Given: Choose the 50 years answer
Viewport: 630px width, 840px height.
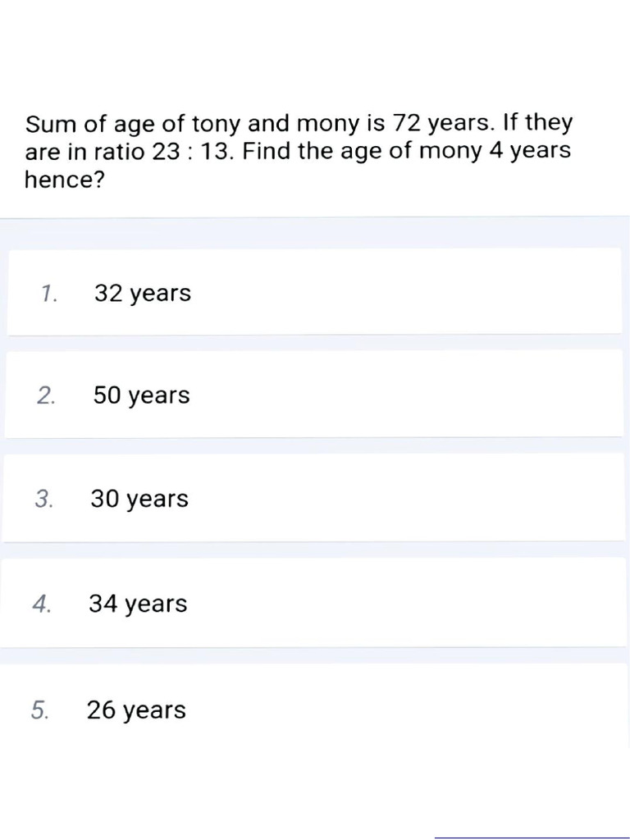Looking at the screenshot, I should coord(141,395).
